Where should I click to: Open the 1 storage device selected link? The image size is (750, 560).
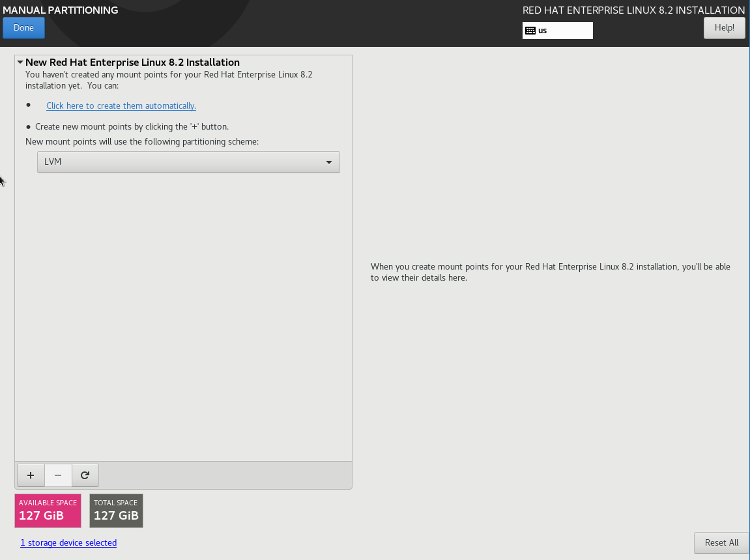(x=68, y=543)
